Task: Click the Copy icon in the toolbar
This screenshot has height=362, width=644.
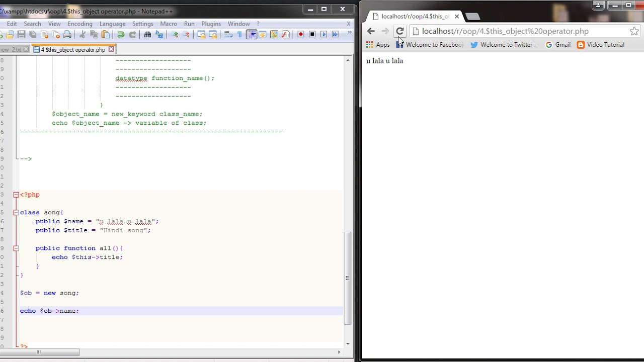Action: (x=94, y=34)
